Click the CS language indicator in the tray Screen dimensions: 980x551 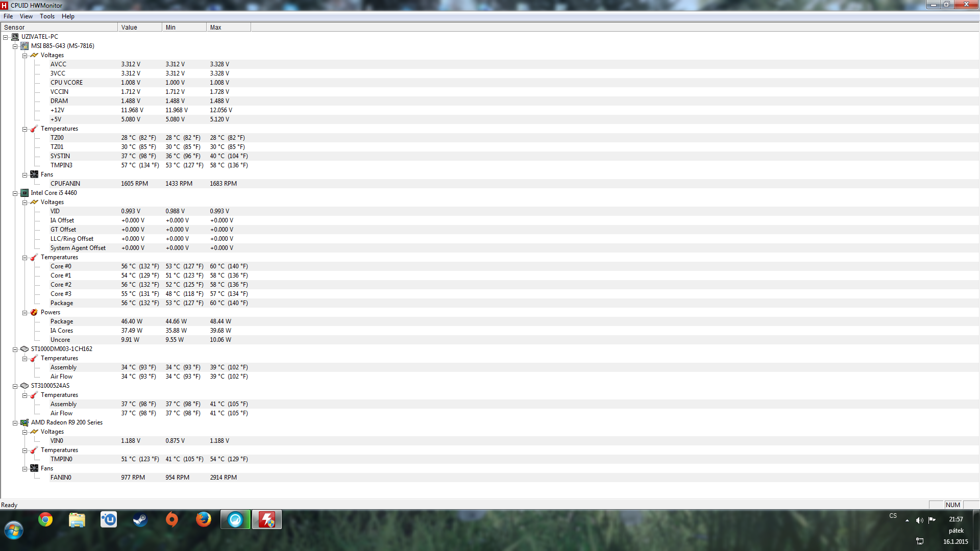coord(893,516)
